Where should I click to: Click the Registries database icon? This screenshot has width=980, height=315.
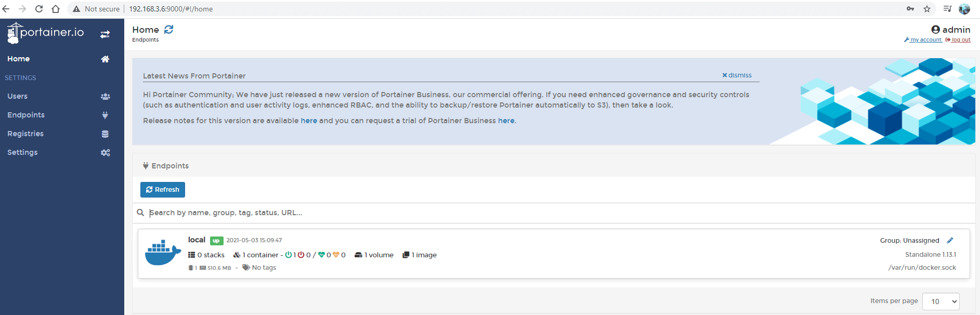pyautogui.click(x=105, y=134)
